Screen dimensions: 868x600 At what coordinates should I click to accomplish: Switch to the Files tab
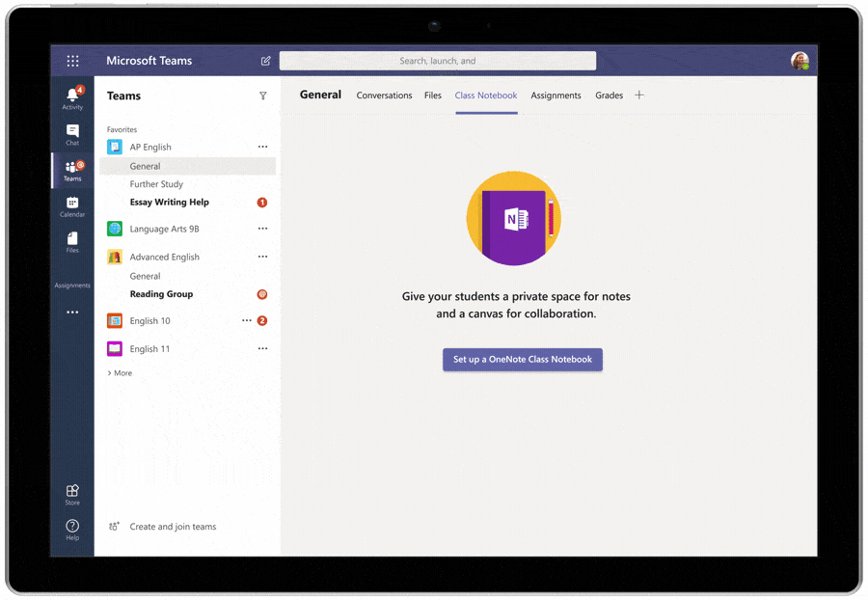(x=433, y=95)
